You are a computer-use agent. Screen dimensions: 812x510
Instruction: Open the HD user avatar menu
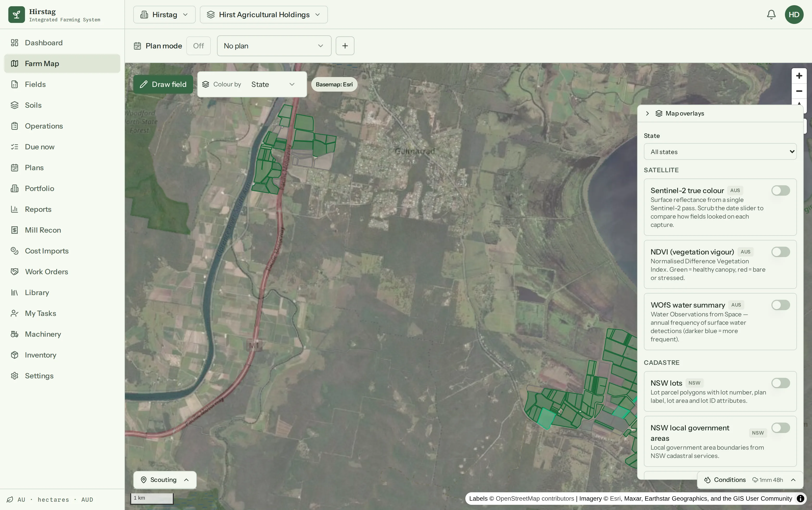point(794,15)
